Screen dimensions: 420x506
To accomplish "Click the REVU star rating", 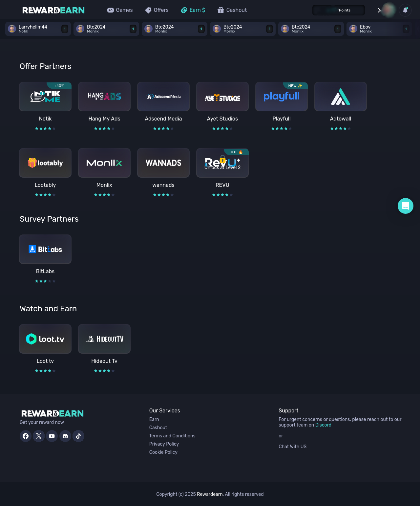I will [x=222, y=195].
